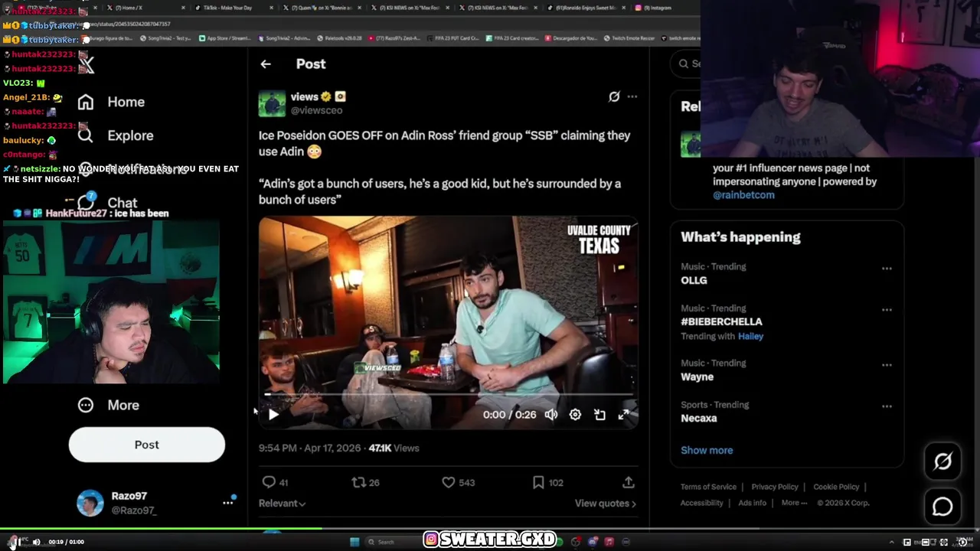Like the post with heart icon
Viewport: 980px width, 551px height.
coord(449,482)
